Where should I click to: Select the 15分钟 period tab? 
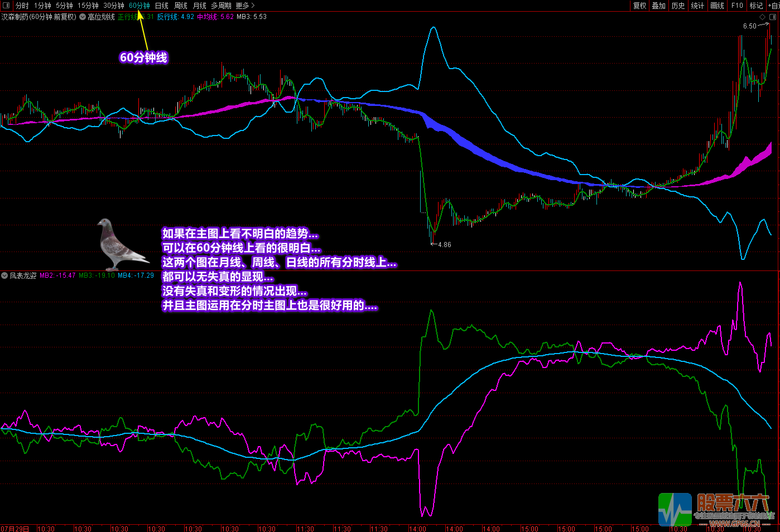pos(88,6)
